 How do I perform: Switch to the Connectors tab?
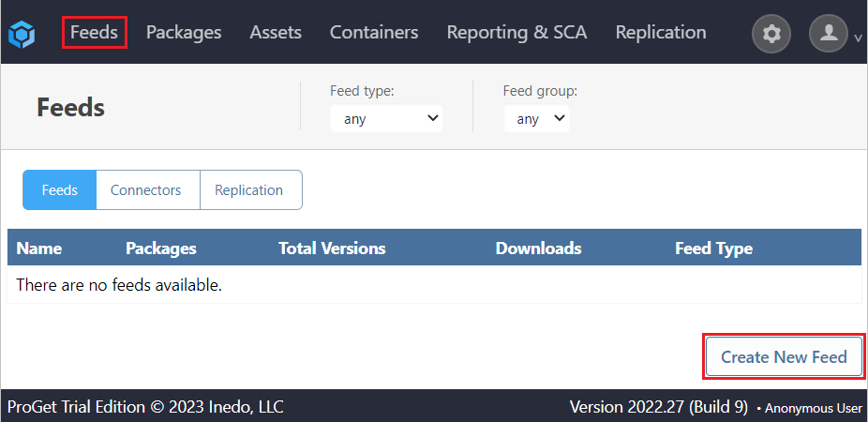point(145,190)
